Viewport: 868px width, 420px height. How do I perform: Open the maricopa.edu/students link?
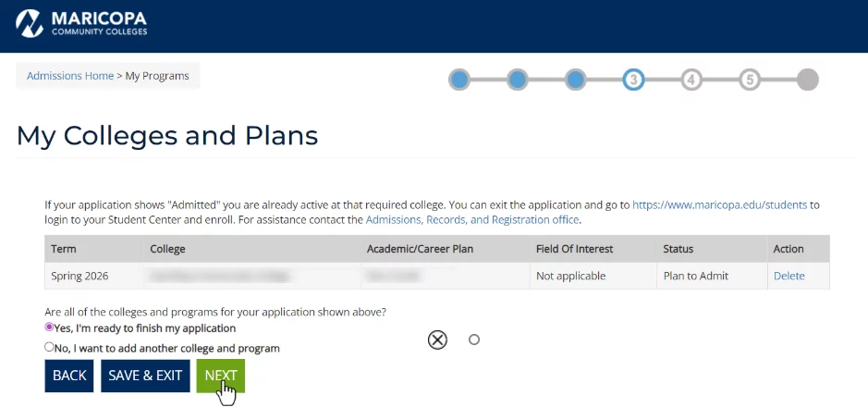point(719,204)
